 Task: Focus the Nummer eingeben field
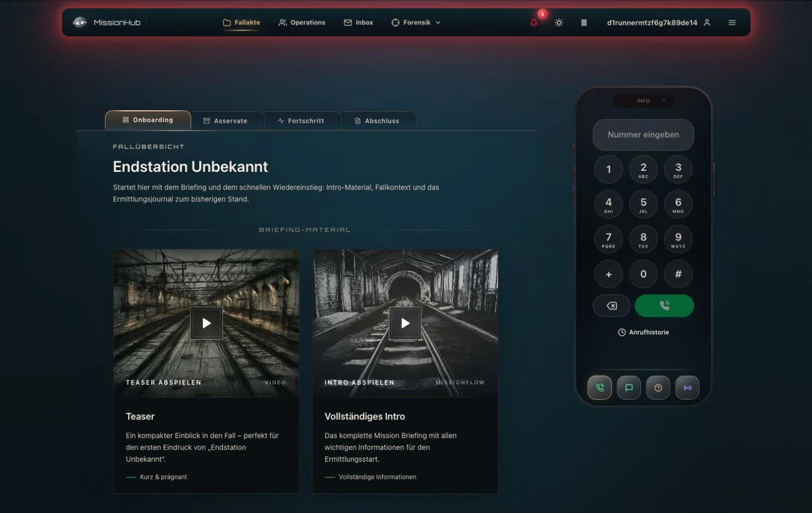(643, 135)
